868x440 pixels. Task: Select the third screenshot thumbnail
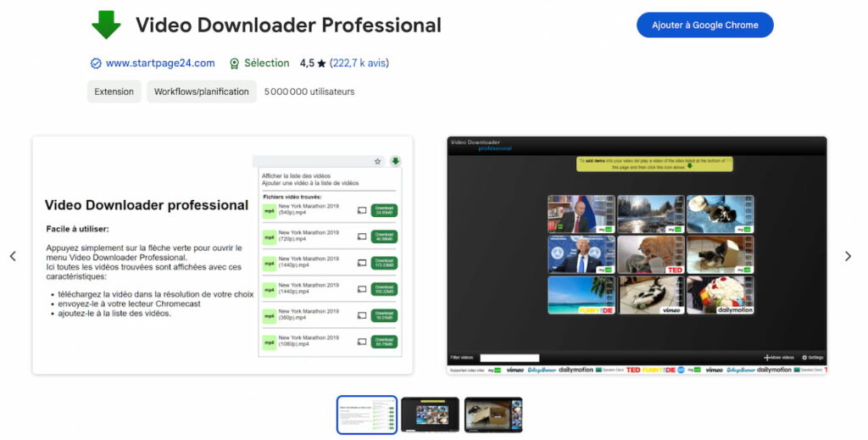(x=493, y=415)
